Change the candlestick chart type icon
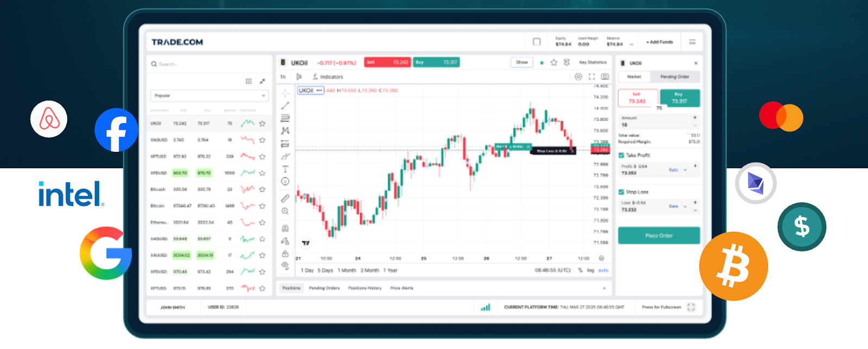Viewport: 868px width, 349px height. click(298, 77)
